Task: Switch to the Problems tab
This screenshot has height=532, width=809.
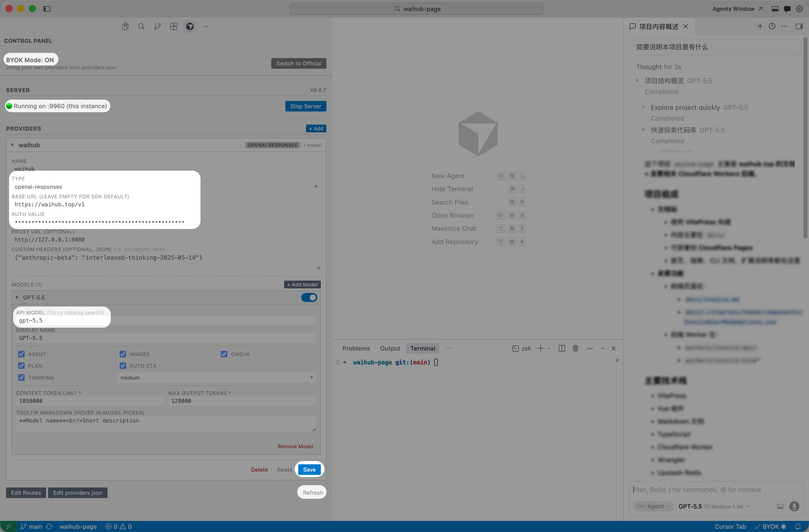Action: point(356,349)
